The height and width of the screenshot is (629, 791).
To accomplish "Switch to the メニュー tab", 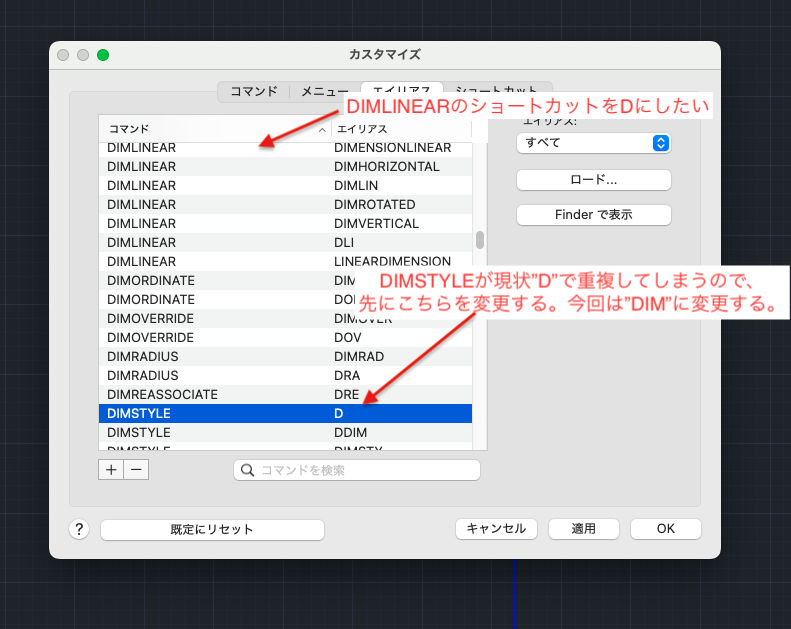I will coord(324,91).
